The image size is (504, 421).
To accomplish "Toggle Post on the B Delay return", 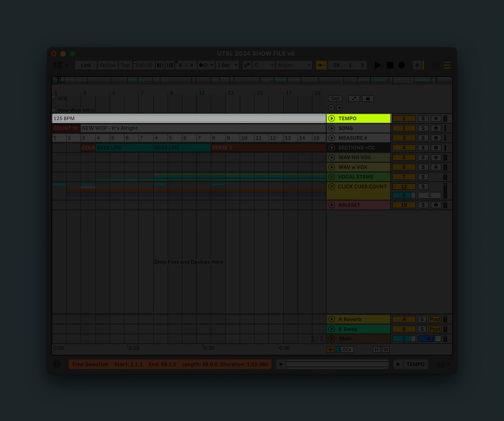I will 435,329.
